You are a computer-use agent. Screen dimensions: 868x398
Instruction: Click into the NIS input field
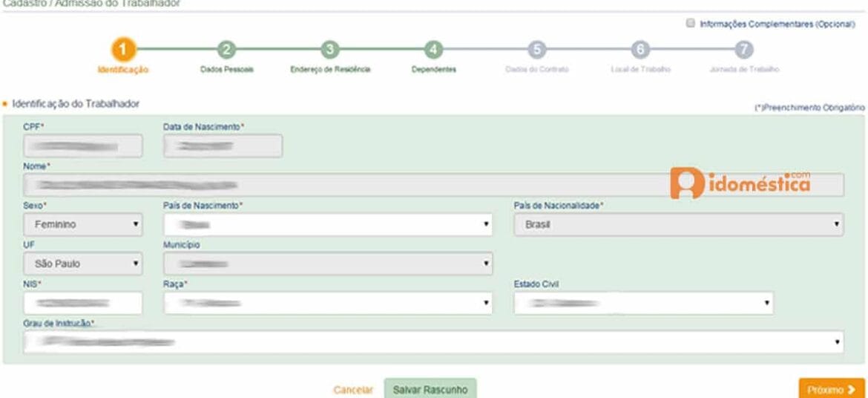click(82, 302)
